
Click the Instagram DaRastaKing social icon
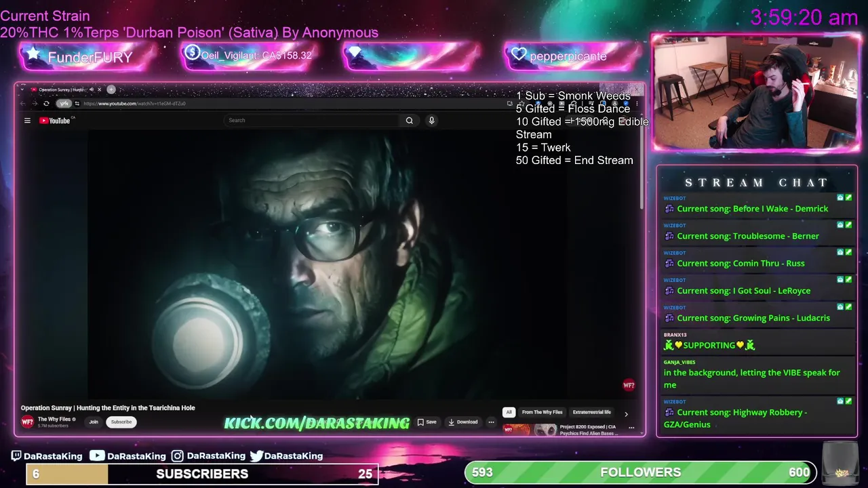pos(177,455)
